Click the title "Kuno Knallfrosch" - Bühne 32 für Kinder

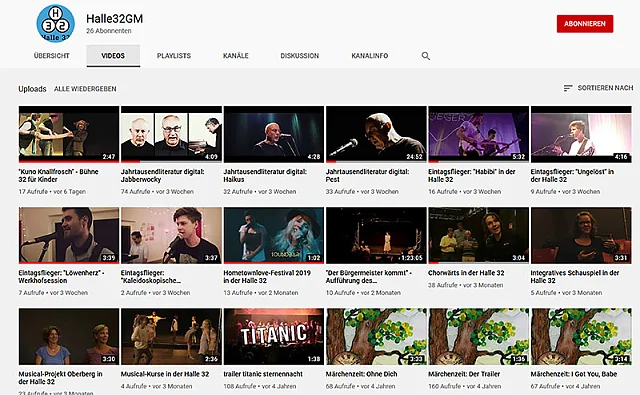click(x=58, y=175)
